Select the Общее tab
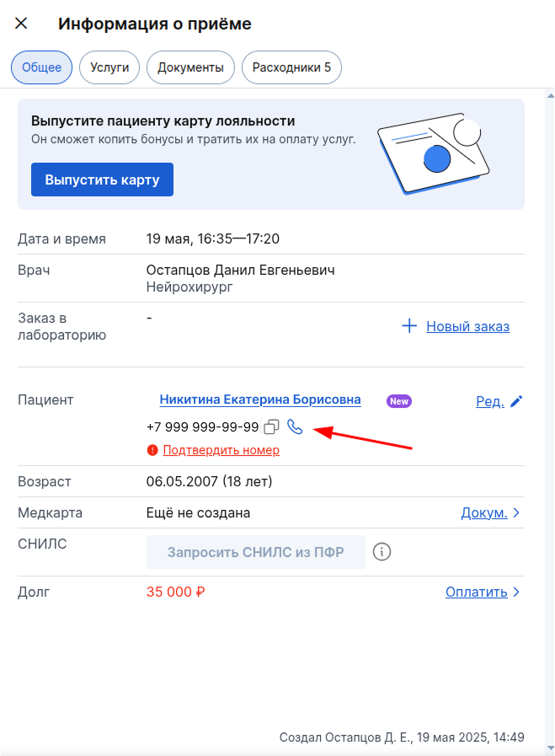555x756 pixels. click(41, 67)
